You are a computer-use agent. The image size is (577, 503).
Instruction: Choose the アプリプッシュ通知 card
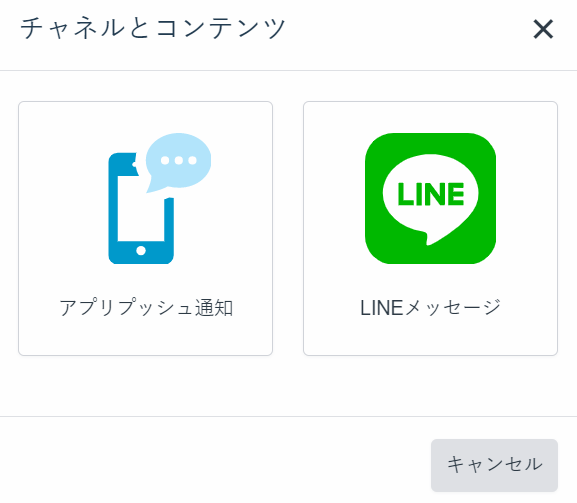click(145, 229)
